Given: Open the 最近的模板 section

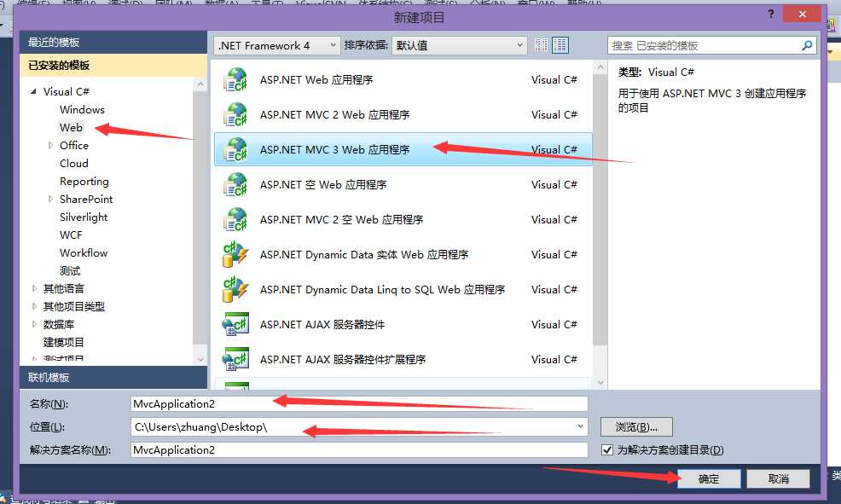Looking at the screenshot, I should [x=113, y=43].
